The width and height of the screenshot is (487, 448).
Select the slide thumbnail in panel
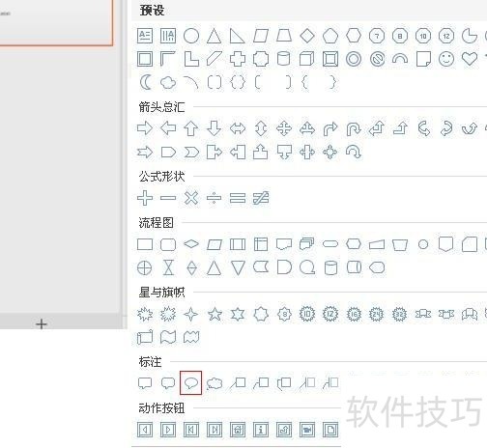[56, 22]
